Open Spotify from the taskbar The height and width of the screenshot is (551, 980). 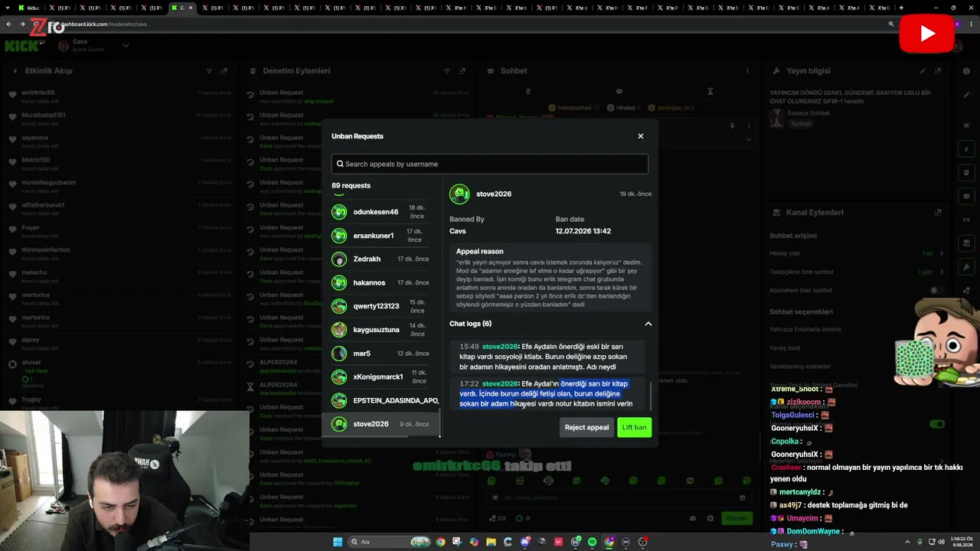593,542
